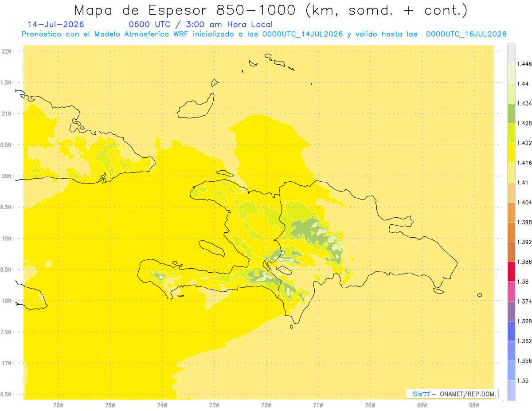Click the colorbar value "1.368"
Viewport: 532px width, 411px height.
tap(524, 321)
